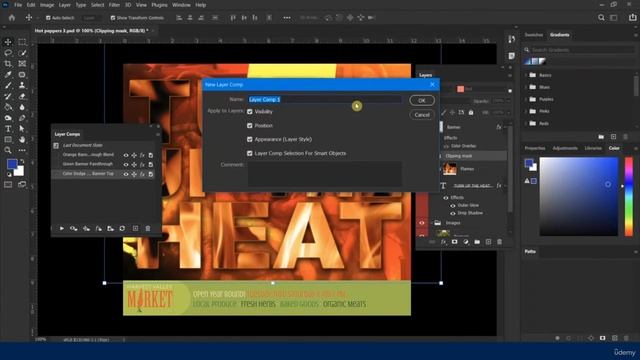640x360 pixels.
Task: Select the Rectangular Marquee tool
Action: pyautogui.click(x=22, y=42)
